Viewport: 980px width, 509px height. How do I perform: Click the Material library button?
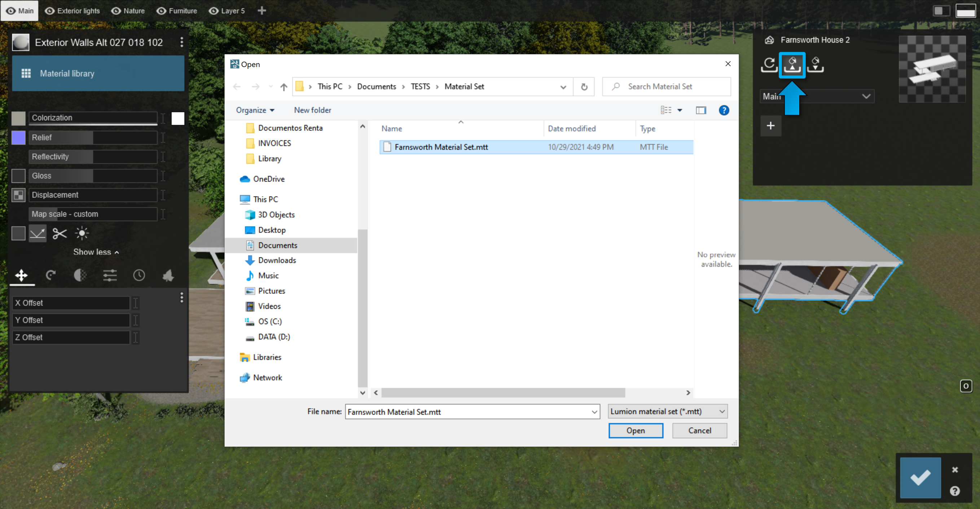pyautogui.click(x=98, y=74)
